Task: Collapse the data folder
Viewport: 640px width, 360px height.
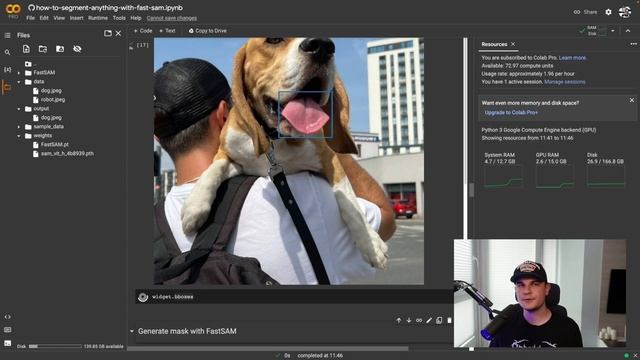Action: pos(18,82)
